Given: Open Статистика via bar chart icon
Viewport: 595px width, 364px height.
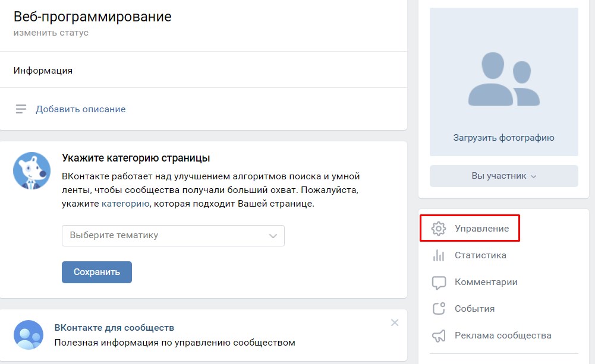Looking at the screenshot, I should tap(439, 255).
